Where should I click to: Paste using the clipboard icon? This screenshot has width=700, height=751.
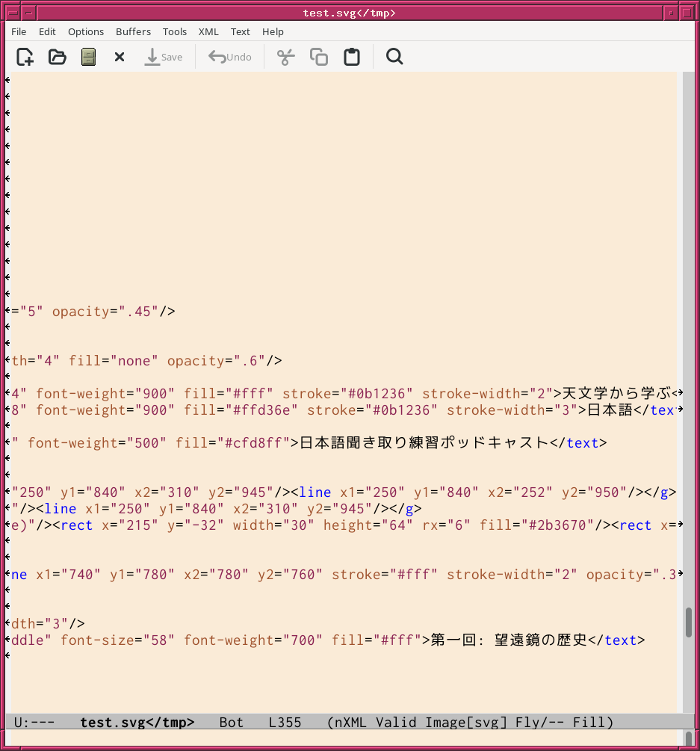point(352,57)
